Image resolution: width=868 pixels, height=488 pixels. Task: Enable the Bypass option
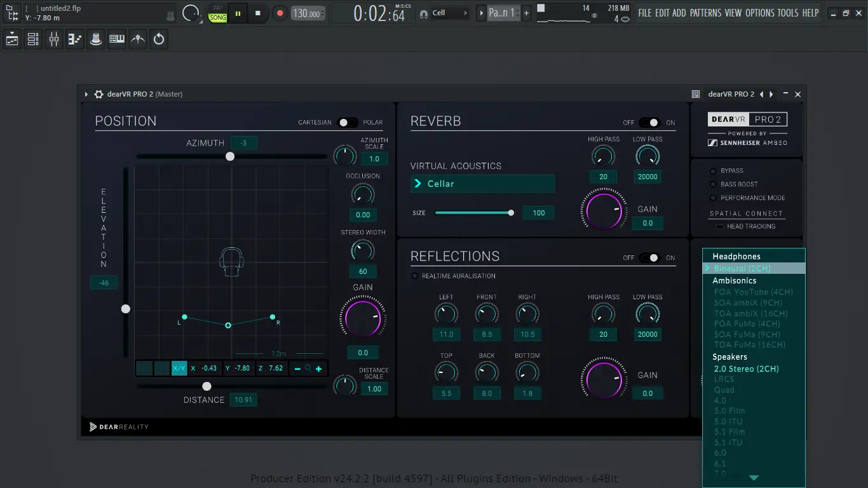pyautogui.click(x=713, y=171)
